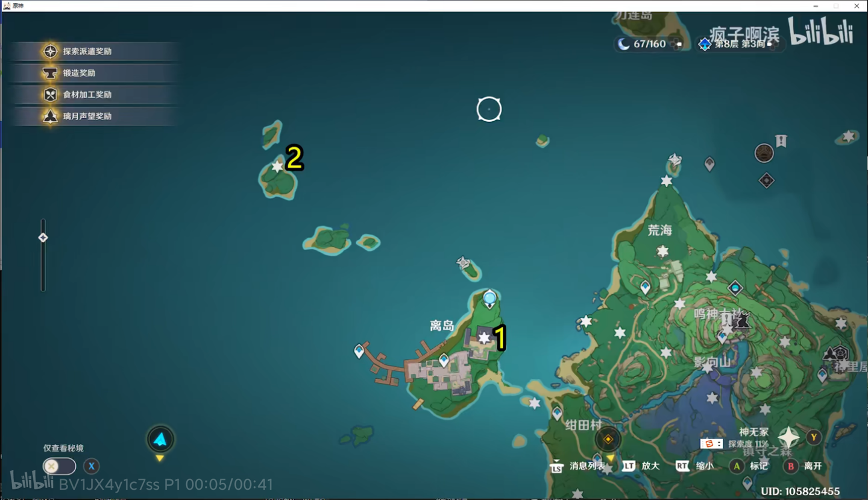The width and height of the screenshot is (868, 500).
Task: Open the 锻造奖励 reward entry
Action: 95,73
